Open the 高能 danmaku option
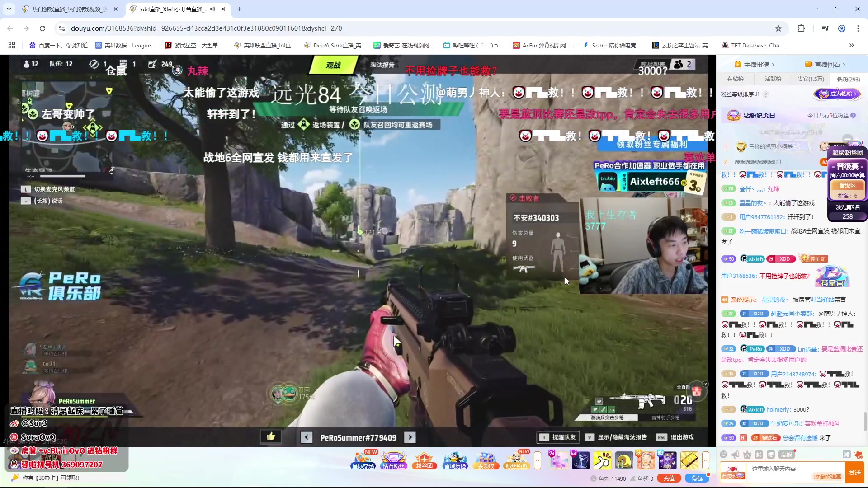Screen dimensions: 868x488 click(787, 455)
